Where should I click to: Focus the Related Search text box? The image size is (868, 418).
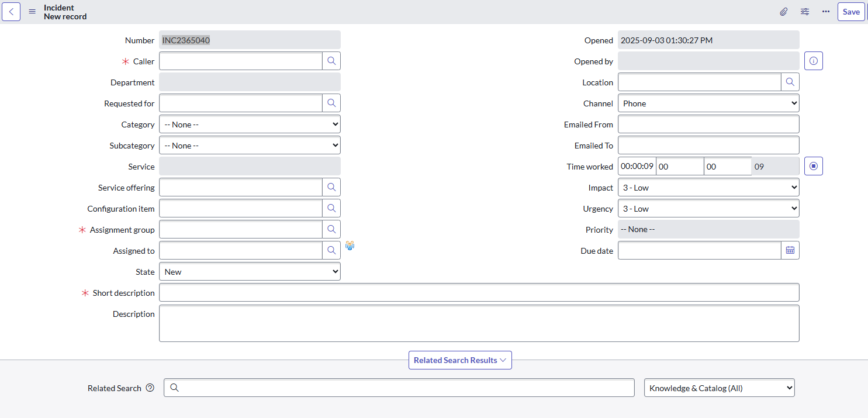click(x=403, y=388)
